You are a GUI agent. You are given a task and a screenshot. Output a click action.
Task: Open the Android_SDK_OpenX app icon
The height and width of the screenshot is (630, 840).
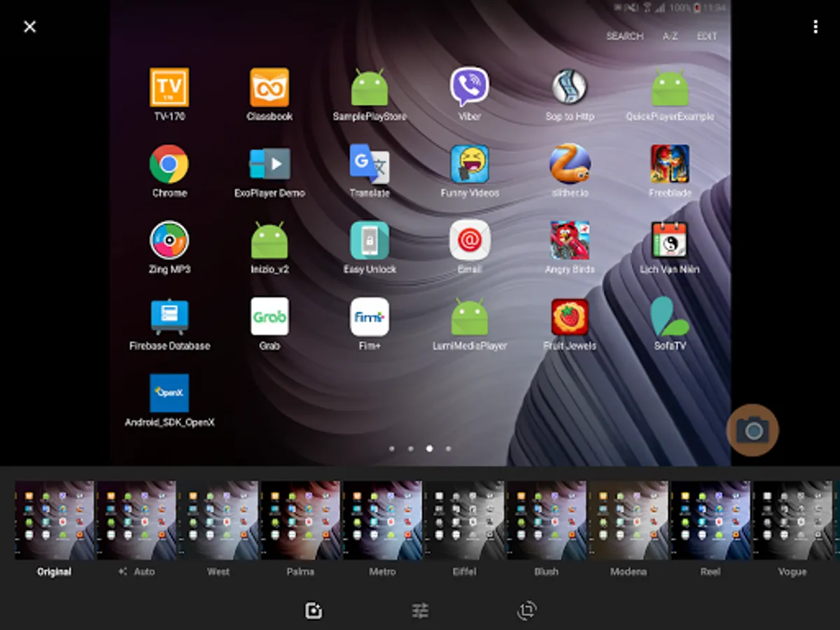tap(169, 393)
